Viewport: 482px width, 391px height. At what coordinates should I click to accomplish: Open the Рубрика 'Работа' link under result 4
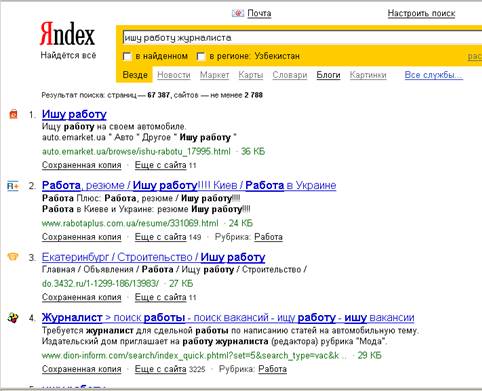click(272, 369)
